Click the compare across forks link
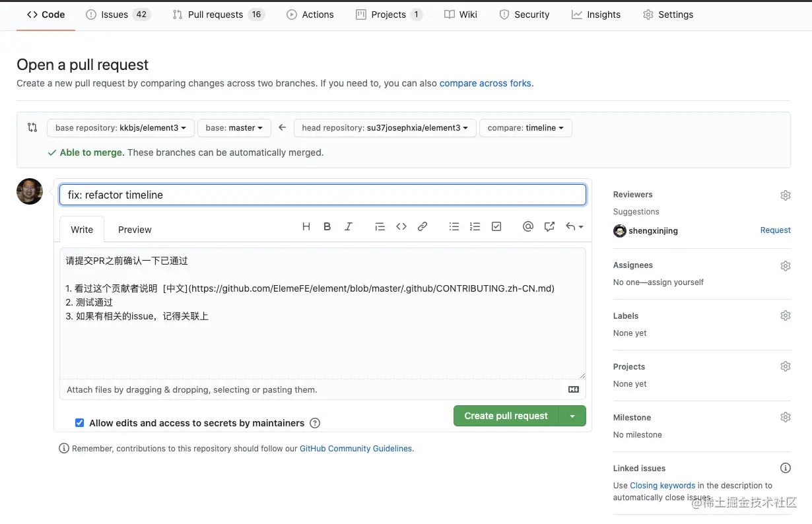Image resolution: width=812 pixels, height=524 pixels. 485,83
